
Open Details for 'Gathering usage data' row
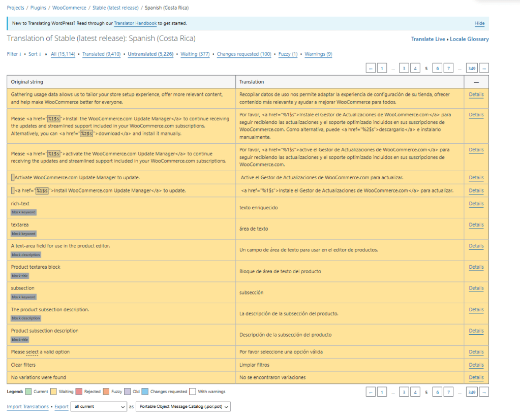point(476,94)
